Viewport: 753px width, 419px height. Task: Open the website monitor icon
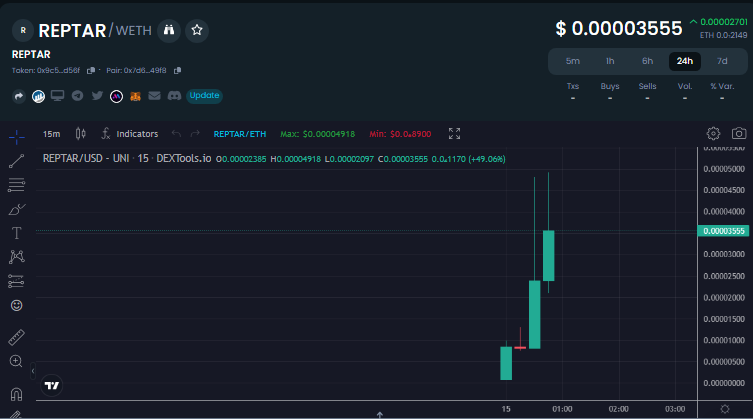58,96
